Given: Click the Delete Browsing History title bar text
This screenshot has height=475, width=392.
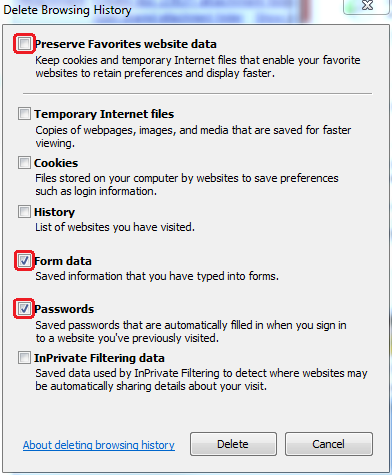Looking at the screenshot, I should [68, 10].
